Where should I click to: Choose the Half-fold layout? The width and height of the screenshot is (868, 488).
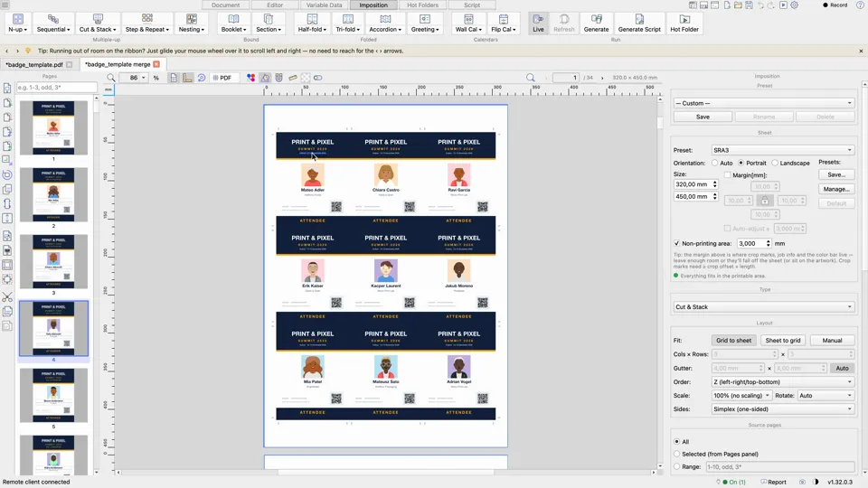click(x=312, y=23)
